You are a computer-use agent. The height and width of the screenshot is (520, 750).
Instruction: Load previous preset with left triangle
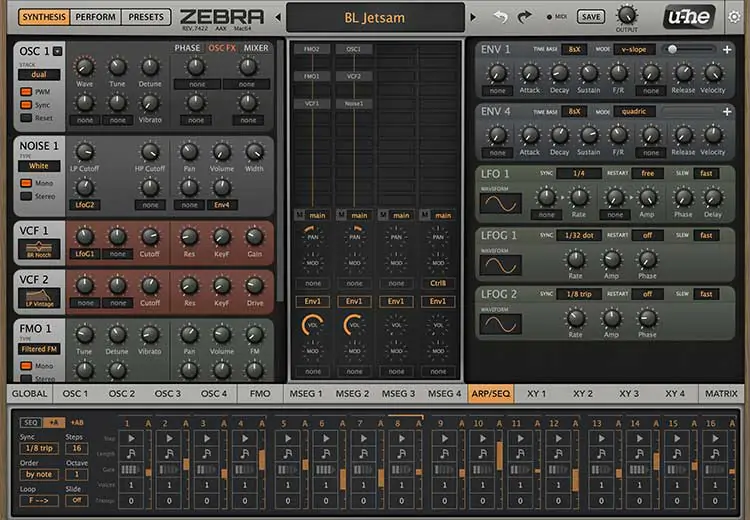(278, 18)
